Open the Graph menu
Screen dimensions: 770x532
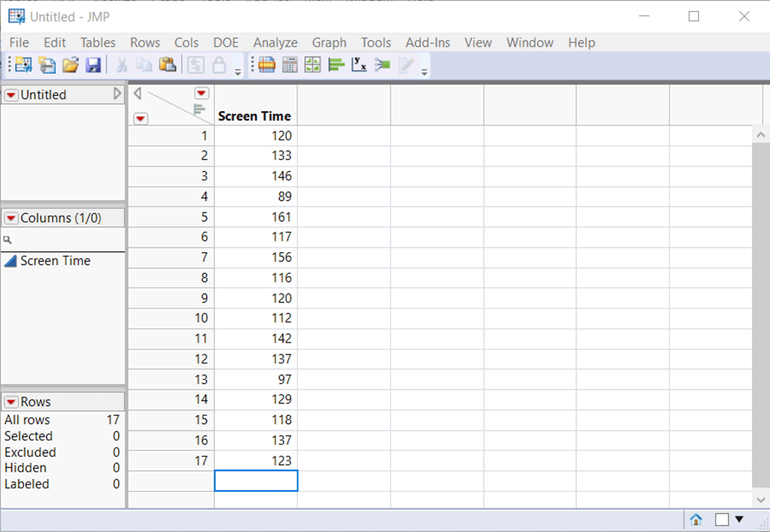point(329,43)
